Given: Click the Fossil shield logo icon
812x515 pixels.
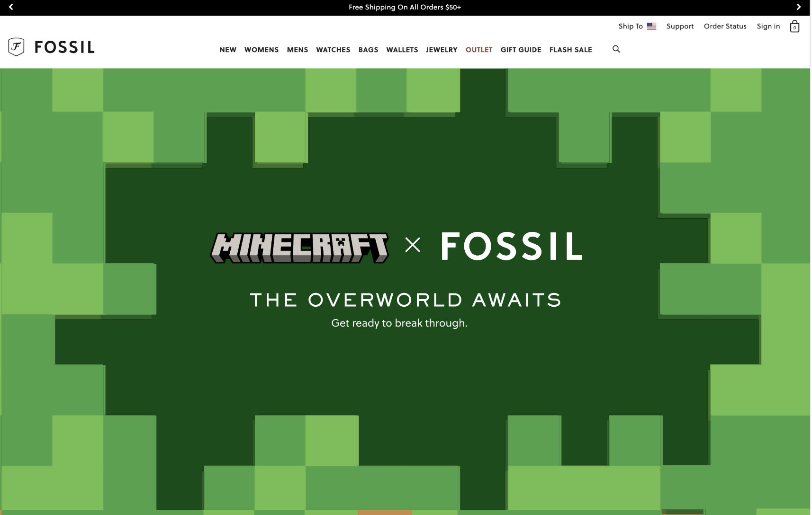Looking at the screenshot, I should [16, 47].
